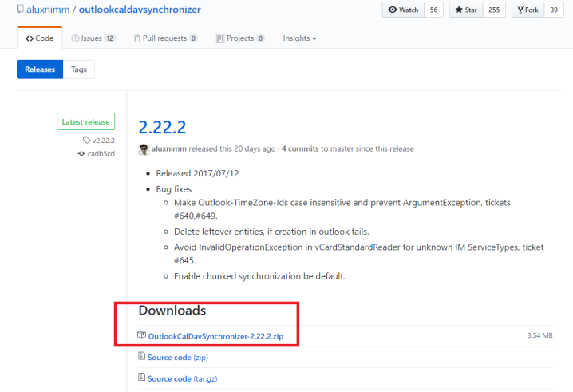The width and height of the screenshot is (573, 392).
Task: Open the 56 watchers count
Action: click(x=434, y=10)
